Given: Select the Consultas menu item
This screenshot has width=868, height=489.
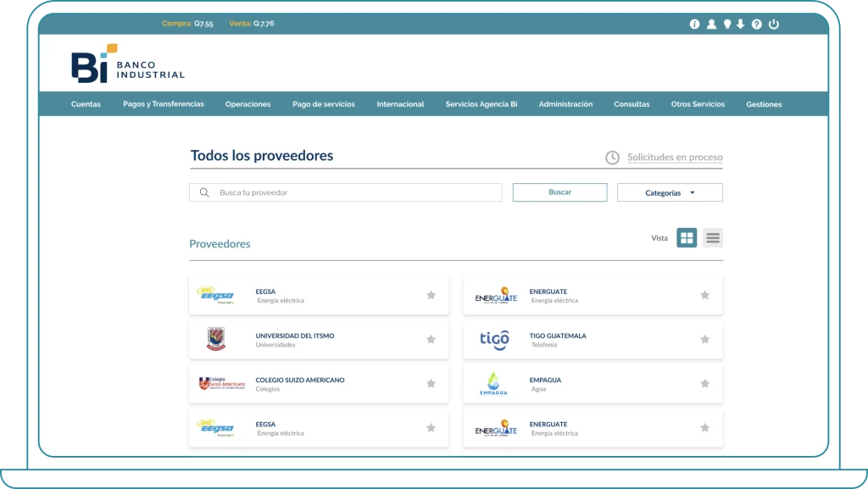Looking at the screenshot, I should pos(632,104).
